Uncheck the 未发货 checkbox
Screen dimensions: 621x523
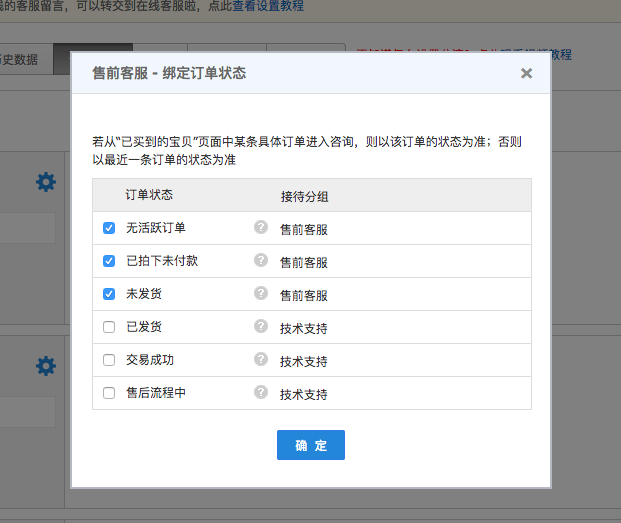point(109,294)
